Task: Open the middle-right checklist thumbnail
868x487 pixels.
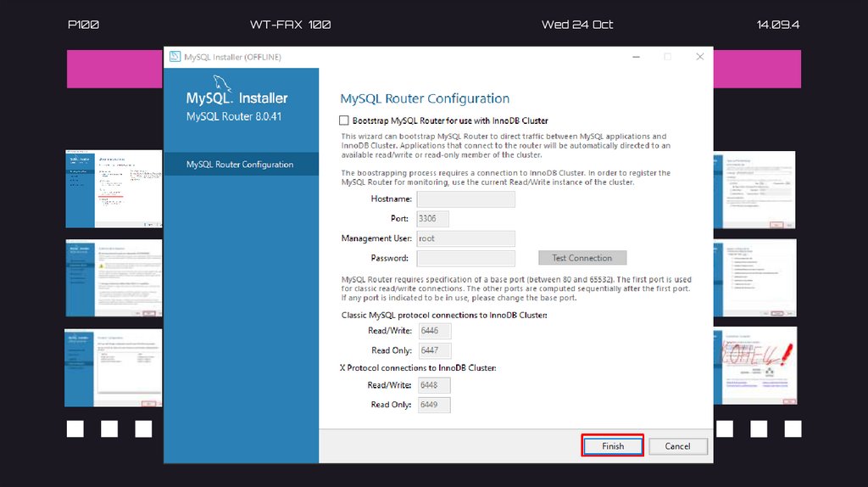Action: [x=755, y=278]
